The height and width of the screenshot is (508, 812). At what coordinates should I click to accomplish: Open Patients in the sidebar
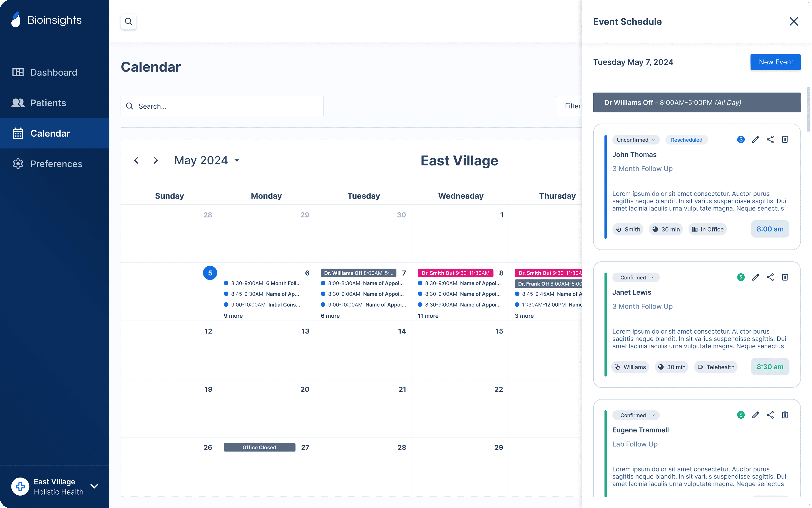click(x=54, y=103)
